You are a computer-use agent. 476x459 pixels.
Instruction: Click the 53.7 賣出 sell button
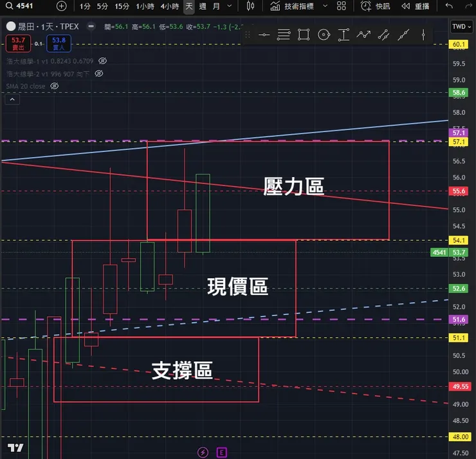tap(18, 43)
